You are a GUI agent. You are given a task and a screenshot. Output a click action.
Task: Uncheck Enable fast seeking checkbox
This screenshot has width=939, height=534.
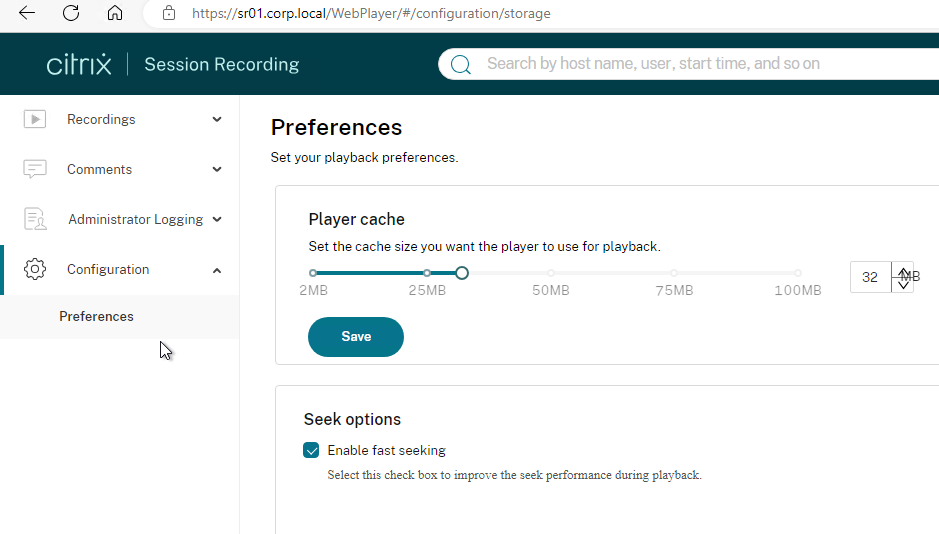(x=311, y=450)
